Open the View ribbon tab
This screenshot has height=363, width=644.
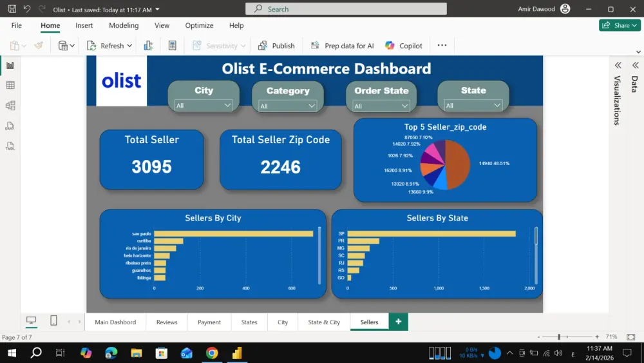[x=162, y=25]
